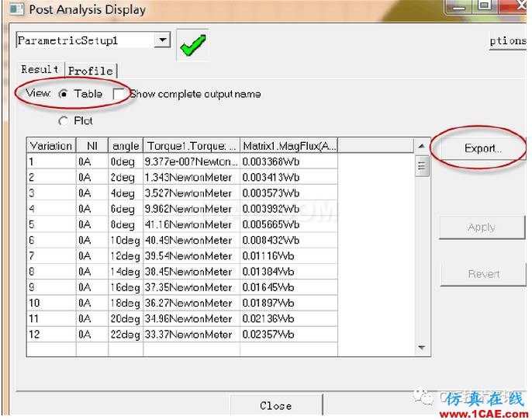Select the 10deg angle cell

126,240
